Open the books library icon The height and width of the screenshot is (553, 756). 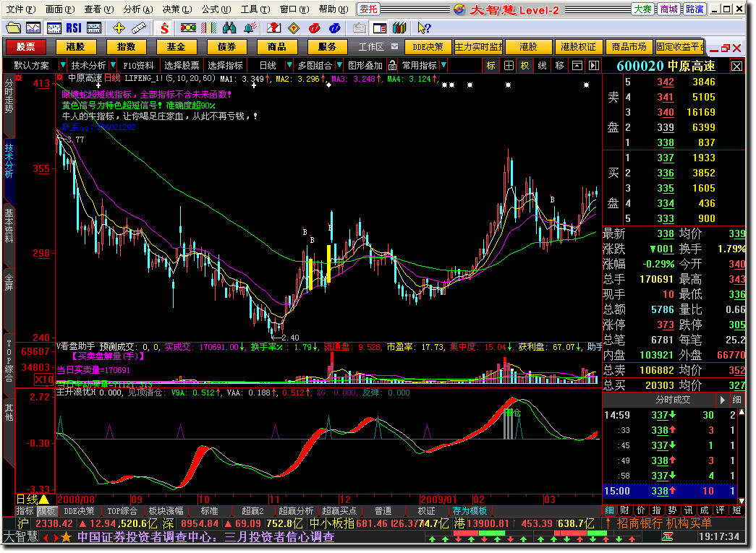[x=399, y=28]
